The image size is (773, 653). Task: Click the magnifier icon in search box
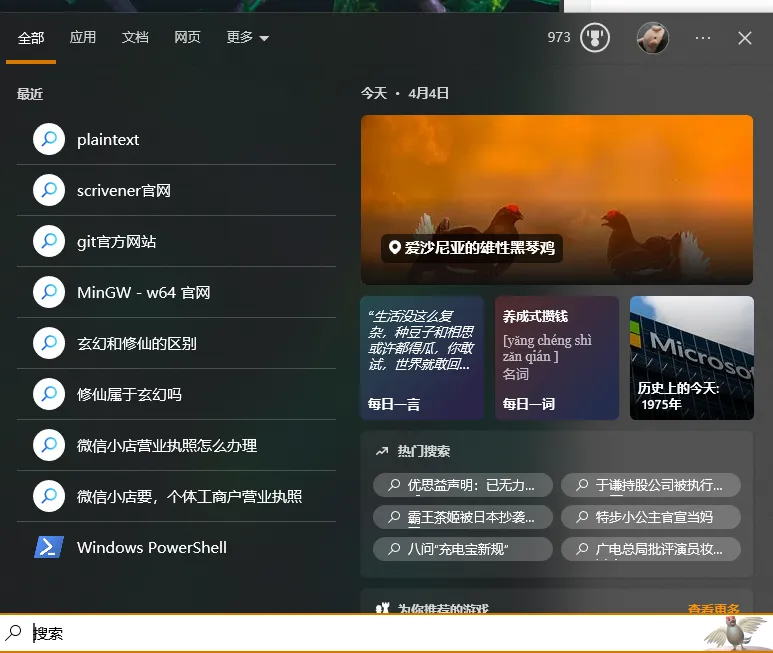[x=13, y=632]
